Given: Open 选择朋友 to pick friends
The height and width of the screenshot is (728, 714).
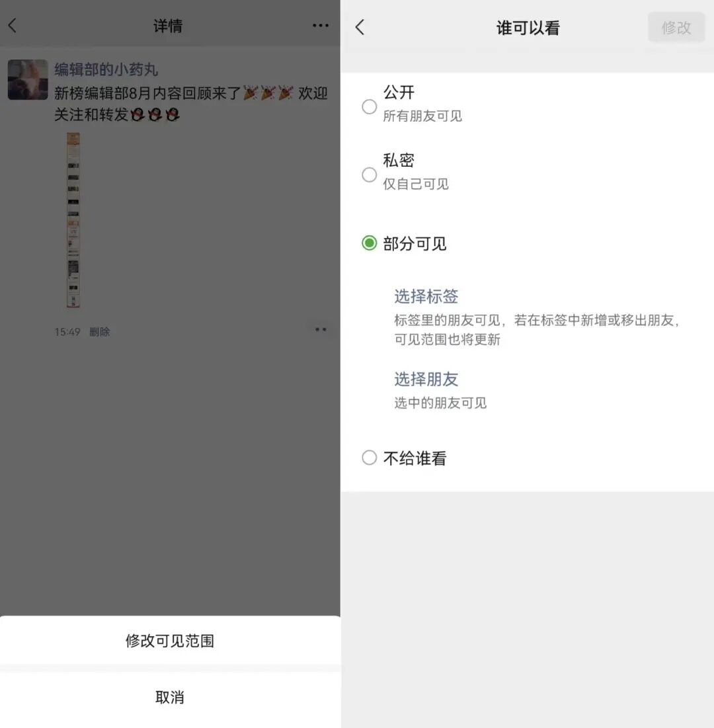Looking at the screenshot, I should (426, 380).
